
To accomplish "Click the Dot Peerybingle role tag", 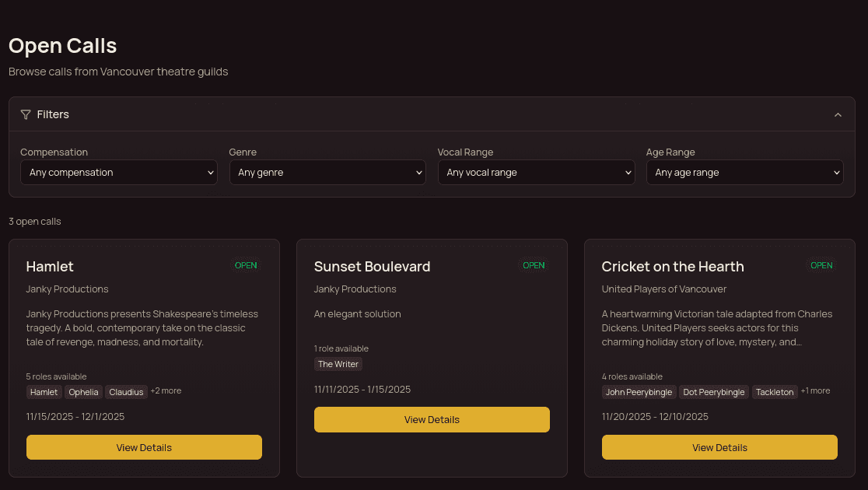I will pos(714,392).
